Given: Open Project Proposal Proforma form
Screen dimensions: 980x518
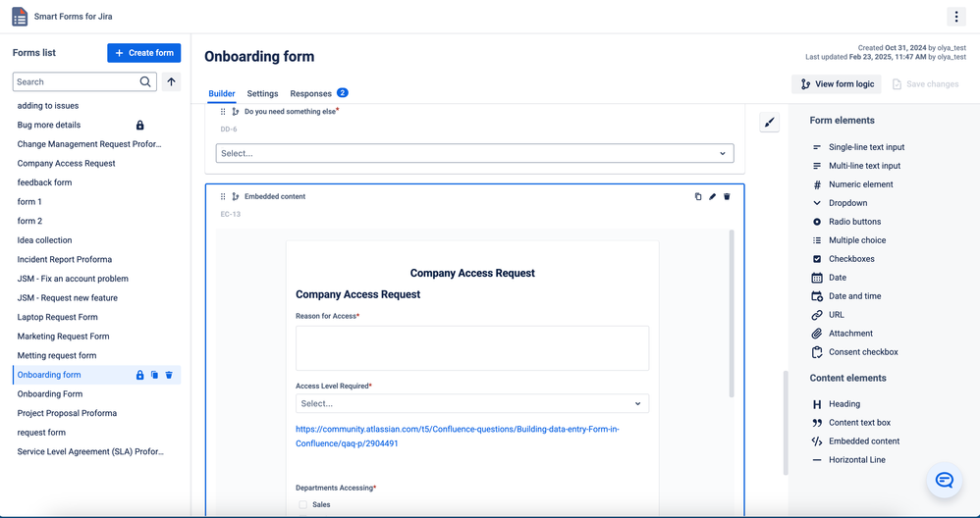Looking at the screenshot, I should pyautogui.click(x=67, y=413).
